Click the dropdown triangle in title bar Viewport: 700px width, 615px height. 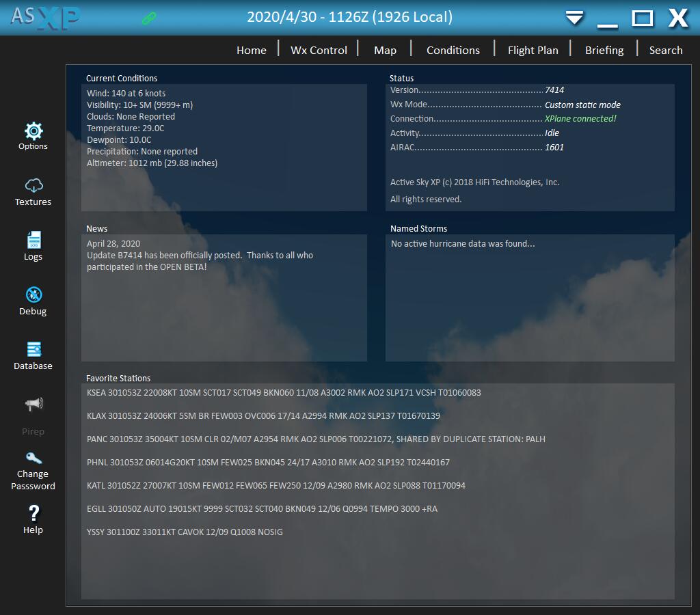pos(574,18)
